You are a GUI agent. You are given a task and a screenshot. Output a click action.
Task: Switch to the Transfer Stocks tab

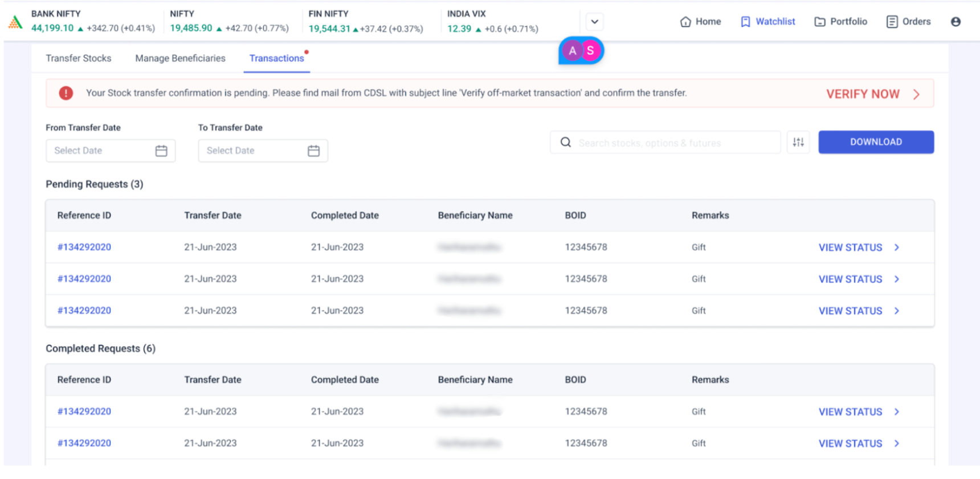(x=79, y=58)
